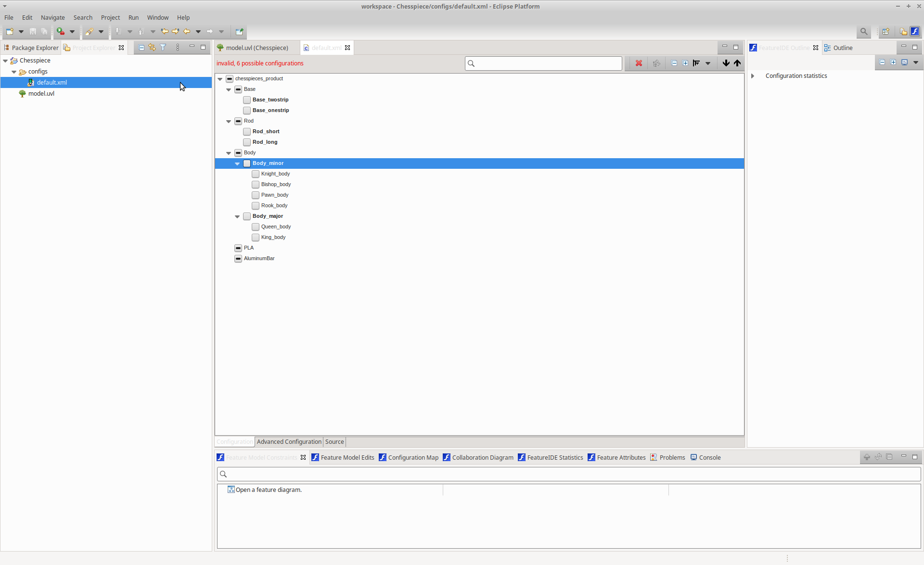
Task: Collapse all features in the configuration editor
Action: point(674,63)
